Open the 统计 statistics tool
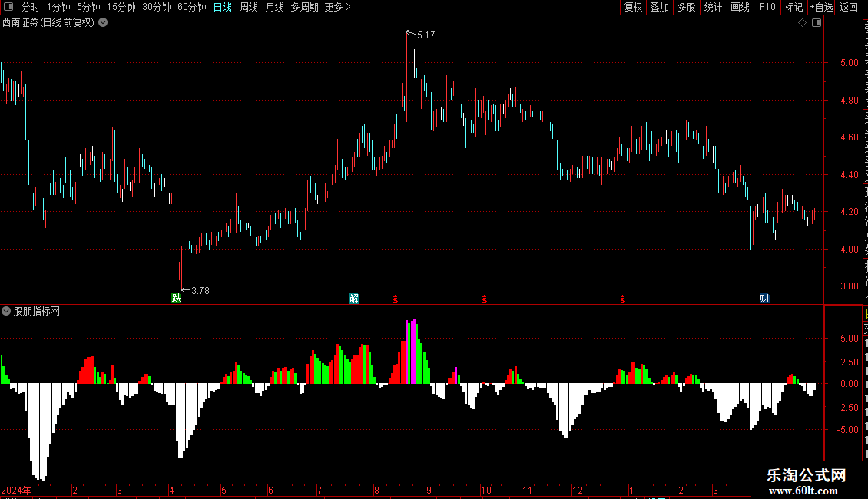 coord(712,7)
